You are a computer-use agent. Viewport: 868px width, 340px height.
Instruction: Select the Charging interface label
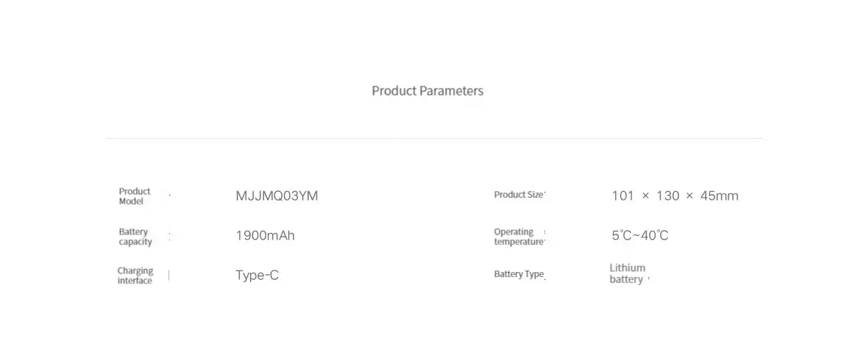click(135, 276)
